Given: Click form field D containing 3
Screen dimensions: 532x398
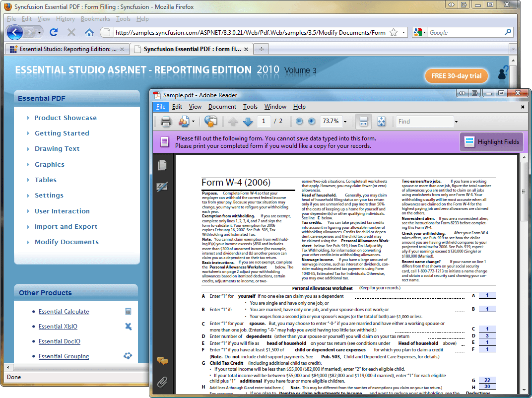Looking at the screenshot, I should click(487, 336).
